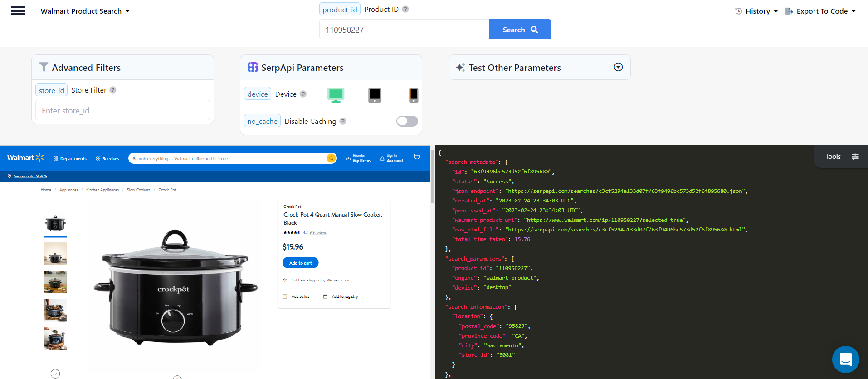868x379 pixels.
Task: Click the Crock-Pot brand label
Action: [292, 207]
